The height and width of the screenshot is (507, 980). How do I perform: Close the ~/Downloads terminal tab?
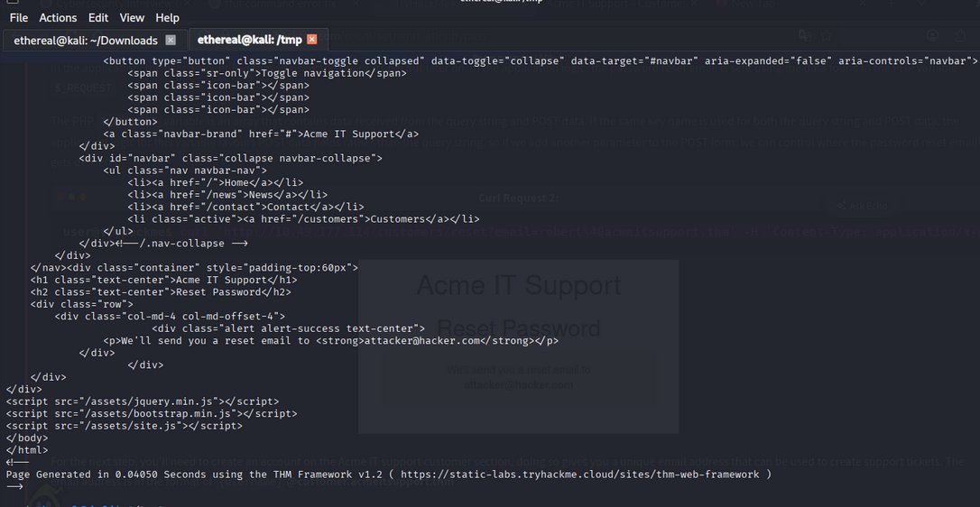tap(171, 40)
